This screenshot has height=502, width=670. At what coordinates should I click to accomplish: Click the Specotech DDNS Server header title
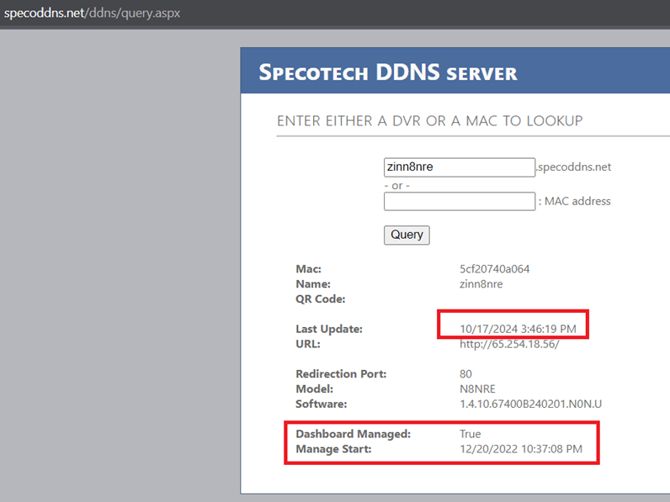(388, 72)
